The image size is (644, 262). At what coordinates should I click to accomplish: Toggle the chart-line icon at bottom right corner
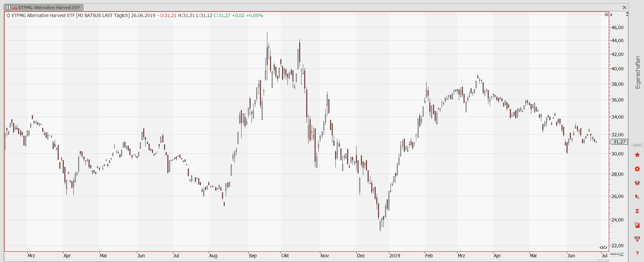[x=621, y=254]
